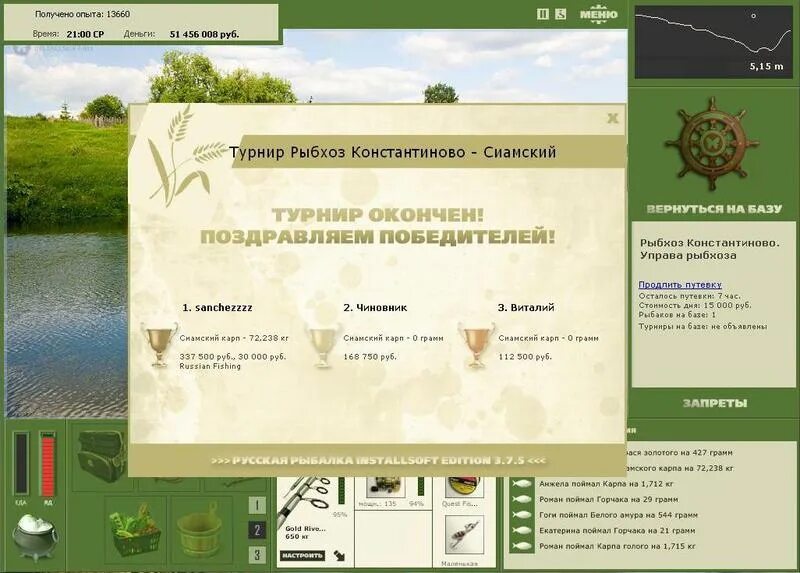Select log entry Роман поймал Карпа голого

(617, 546)
